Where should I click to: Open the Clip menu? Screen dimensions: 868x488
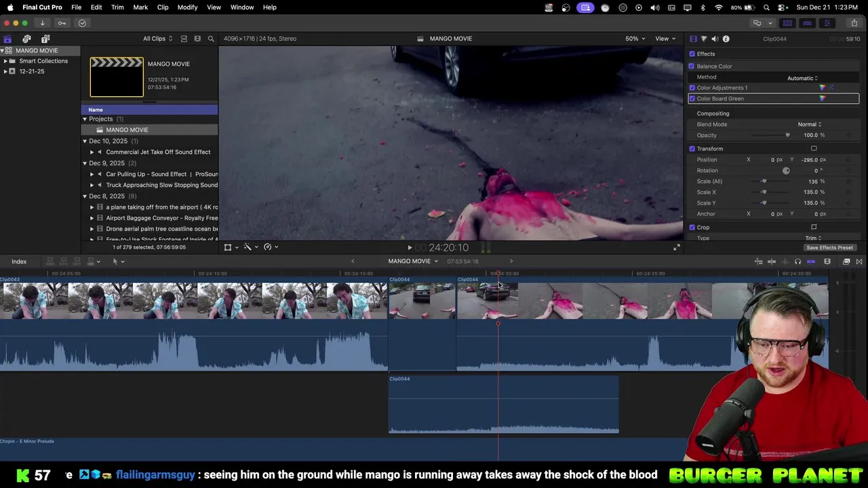[x=163, y=7]
